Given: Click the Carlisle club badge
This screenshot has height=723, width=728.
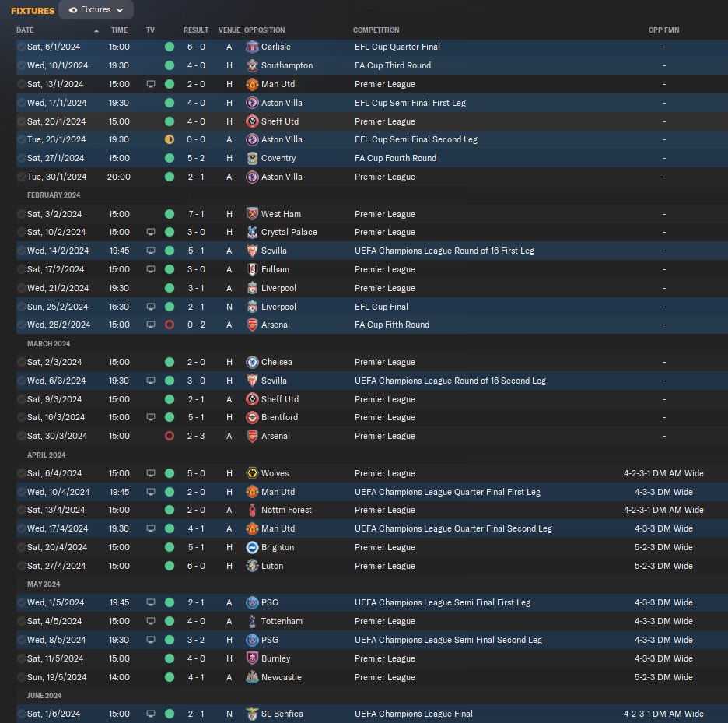Looking at the screenshot, I should coord(252,47).
